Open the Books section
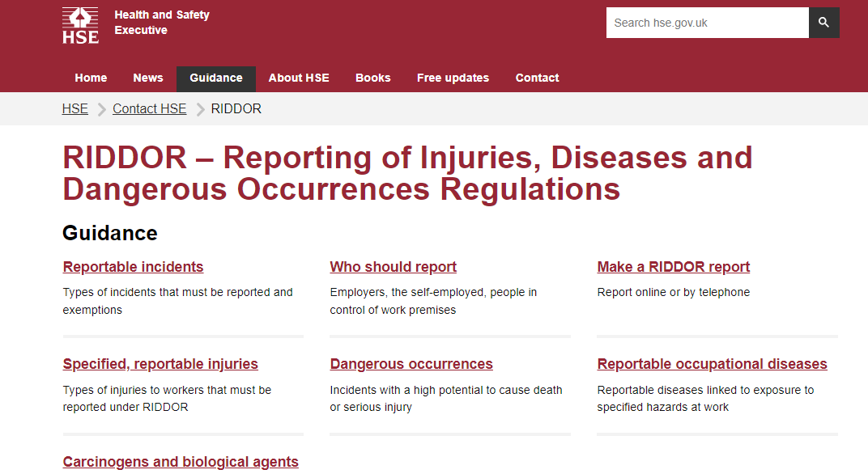 [373, 78]
